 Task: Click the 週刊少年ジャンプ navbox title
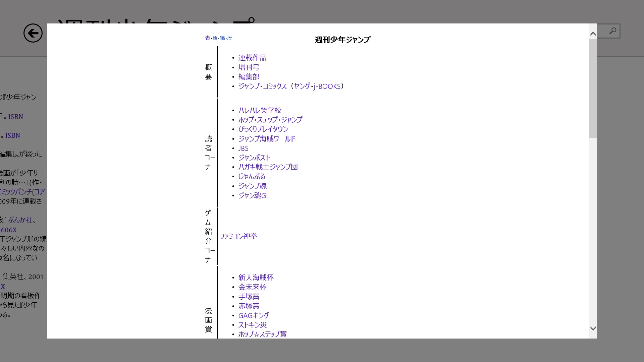click(342, 40)
